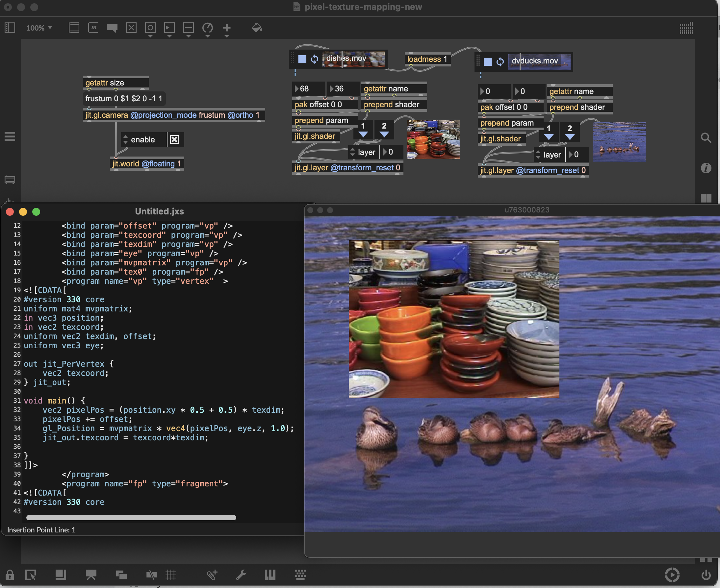Click the loadmess 1 object
This screenshot has width=720, height=588.
(x=427, y=59)
